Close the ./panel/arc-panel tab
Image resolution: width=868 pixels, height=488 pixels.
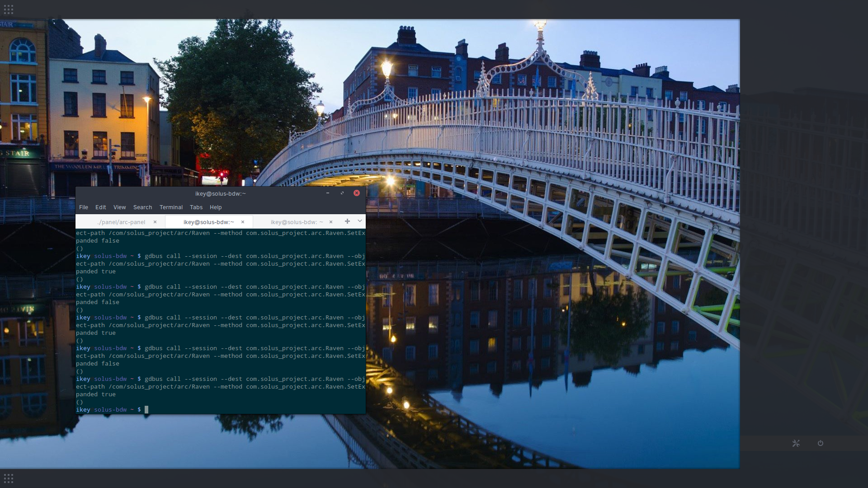[x=155, y=222]
